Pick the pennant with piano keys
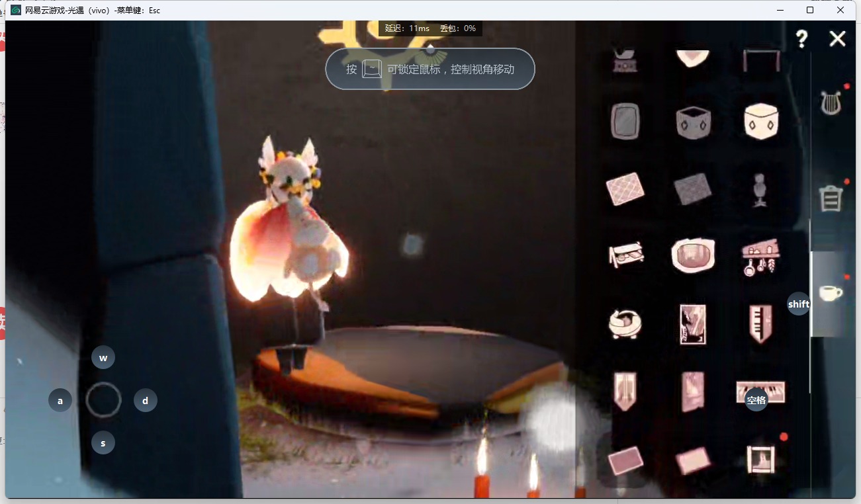This screenshot has width=861, height=504. point(760,323)
